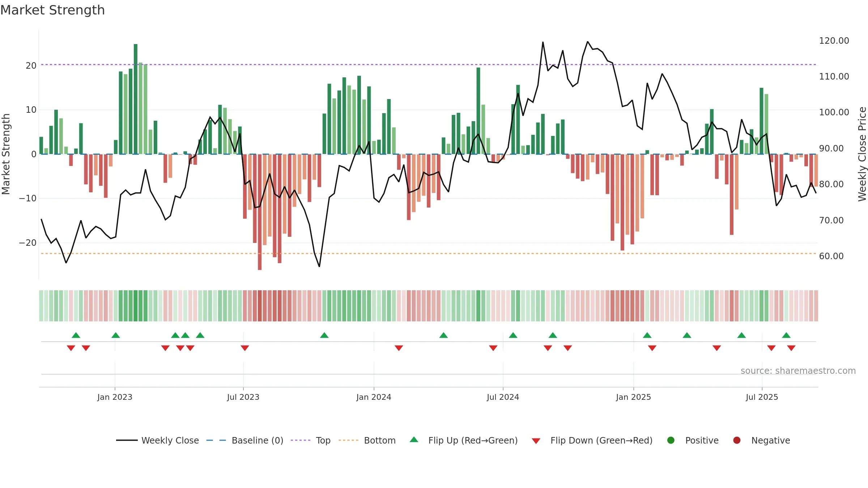The image size is (868, 488).
Task: Click the 120.00 price axis label
Action: click(834, 41)
